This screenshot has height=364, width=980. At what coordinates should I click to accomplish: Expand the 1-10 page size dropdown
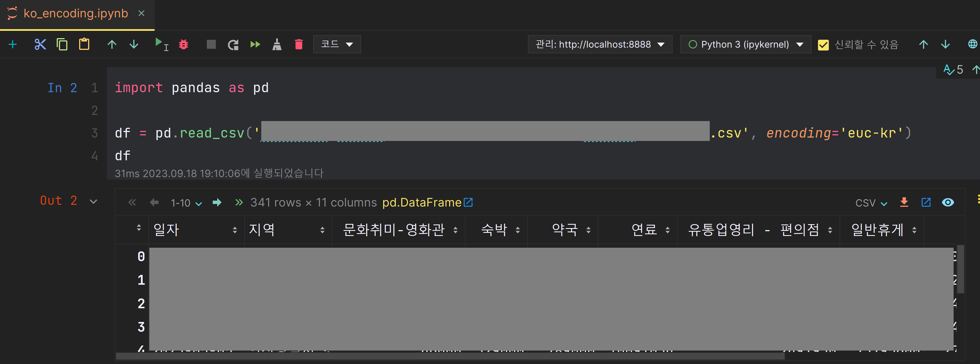pos(186,203)
